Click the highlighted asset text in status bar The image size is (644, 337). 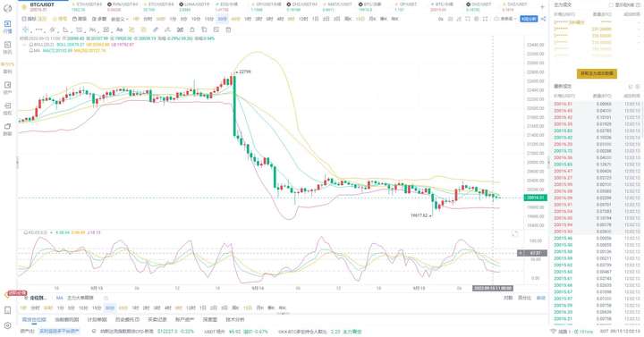pyautogui.click(x=60, y=331)
